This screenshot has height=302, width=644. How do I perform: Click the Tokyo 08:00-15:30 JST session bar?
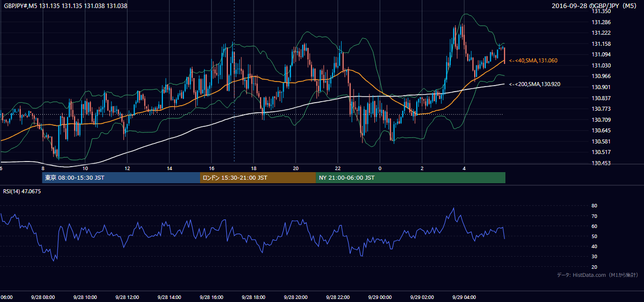pos(121,178)
